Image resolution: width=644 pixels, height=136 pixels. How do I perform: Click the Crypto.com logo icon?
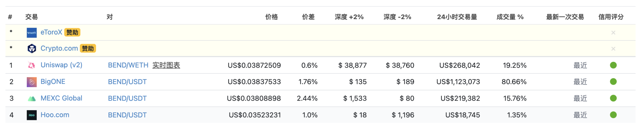tap(31, 49)
